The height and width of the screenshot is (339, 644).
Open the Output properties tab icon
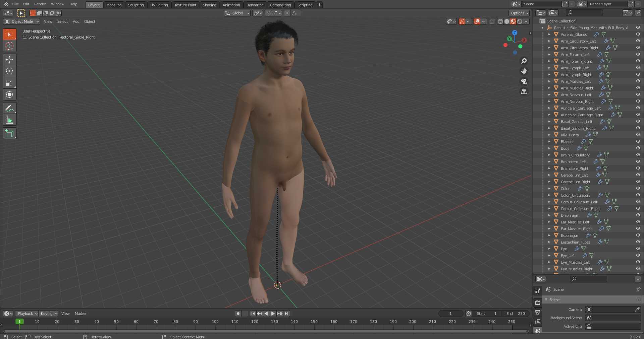click(x=538, y=312)
